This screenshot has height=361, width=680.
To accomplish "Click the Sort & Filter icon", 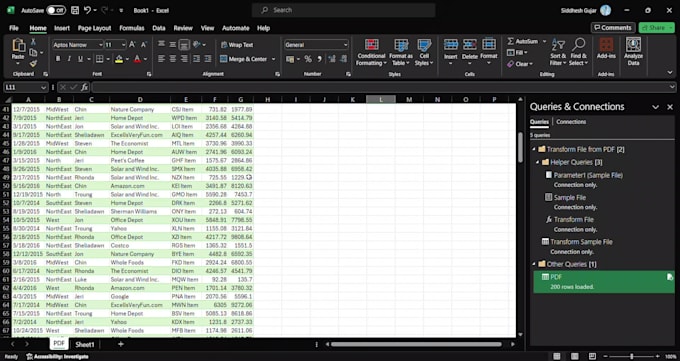I will tap(558, 45).
